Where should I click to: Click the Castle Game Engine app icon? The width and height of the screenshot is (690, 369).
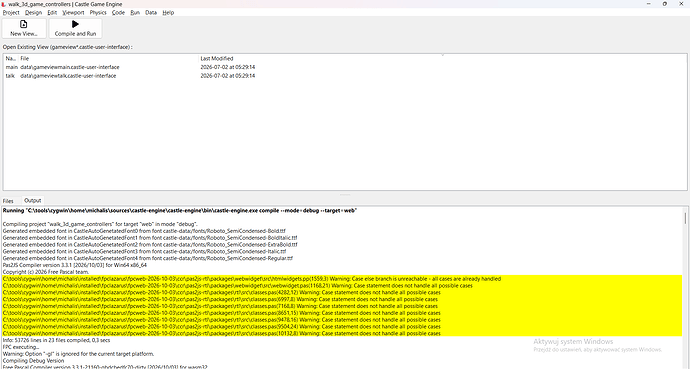point(4,4)
